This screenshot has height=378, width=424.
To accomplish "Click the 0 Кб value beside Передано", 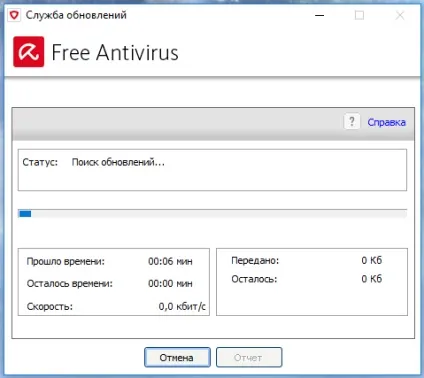I will click(x=372, y=260).
